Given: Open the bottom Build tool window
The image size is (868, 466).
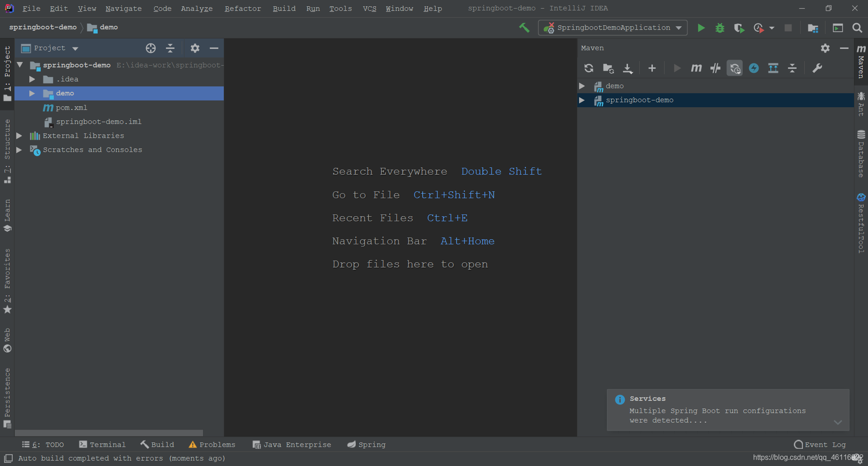Looking at the screenshot, I should [x=157, y=445].
